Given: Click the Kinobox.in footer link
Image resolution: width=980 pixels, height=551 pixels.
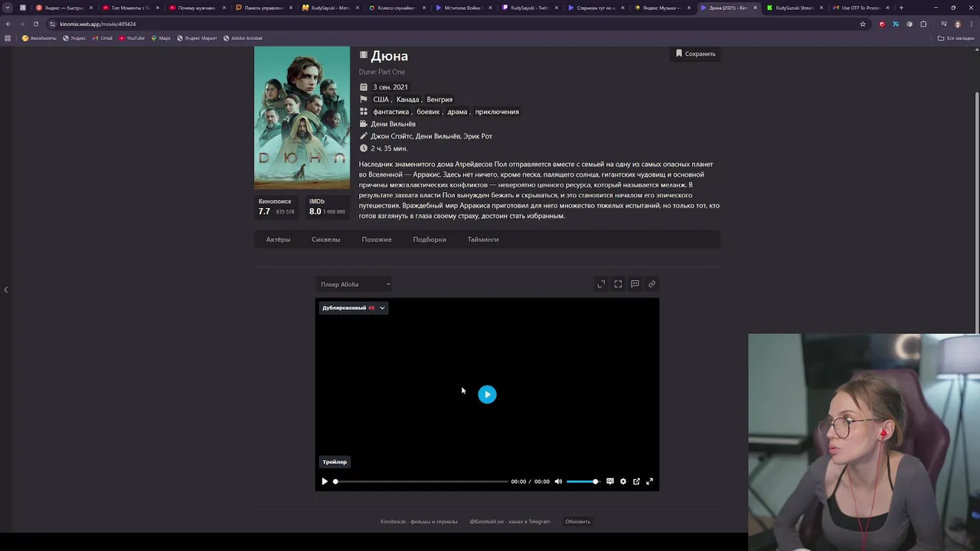Looking at the screenshot, I should (419, 522).
